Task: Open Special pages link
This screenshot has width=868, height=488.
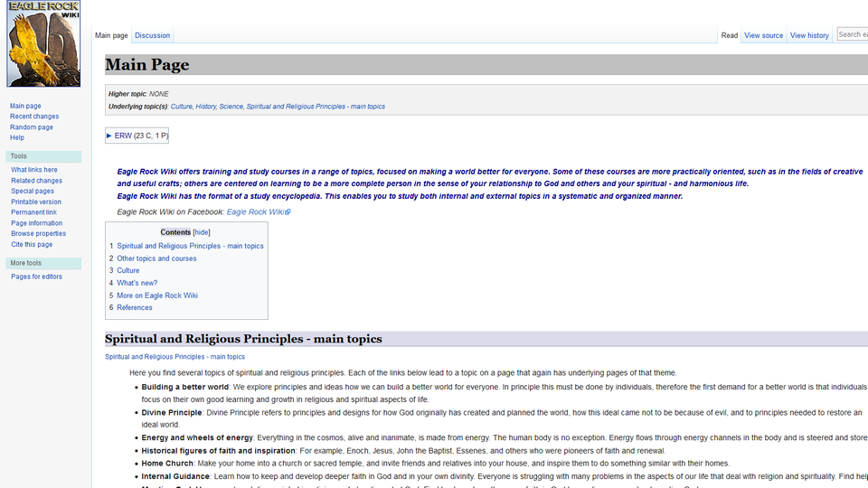Action: click(33, 191)
